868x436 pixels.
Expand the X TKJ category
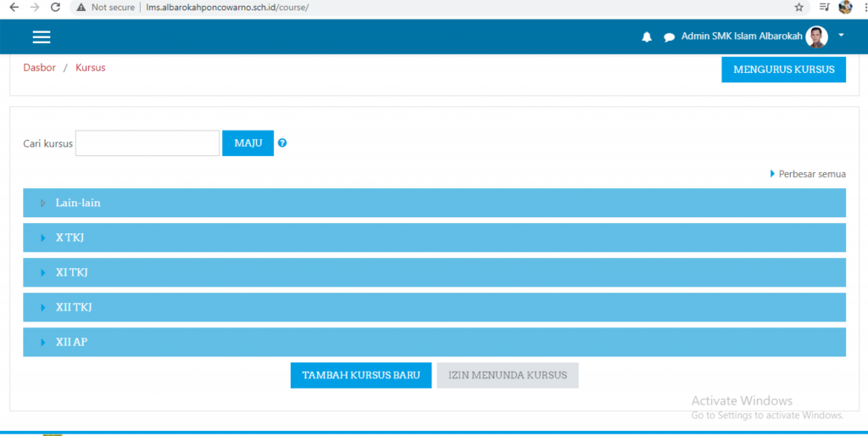coord(70,238)
